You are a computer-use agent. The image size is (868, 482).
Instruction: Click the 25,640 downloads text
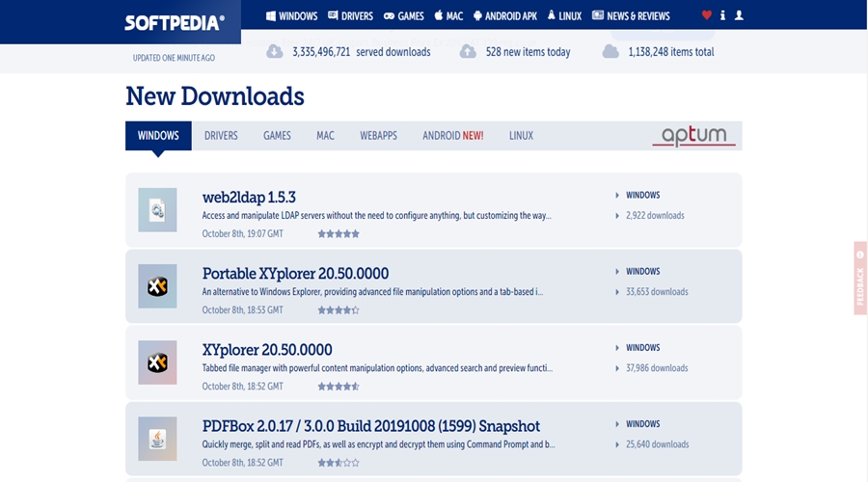pos(658,444)
